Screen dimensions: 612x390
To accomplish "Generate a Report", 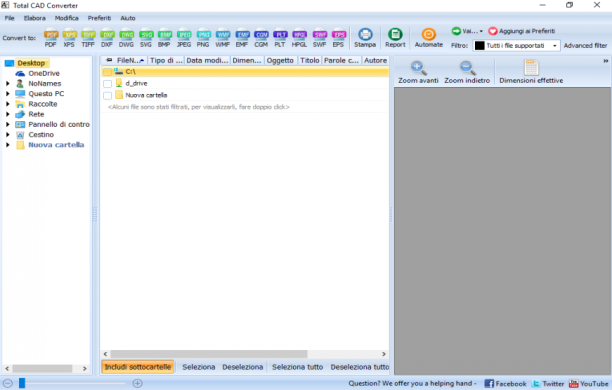I will [x=395, y=38].
